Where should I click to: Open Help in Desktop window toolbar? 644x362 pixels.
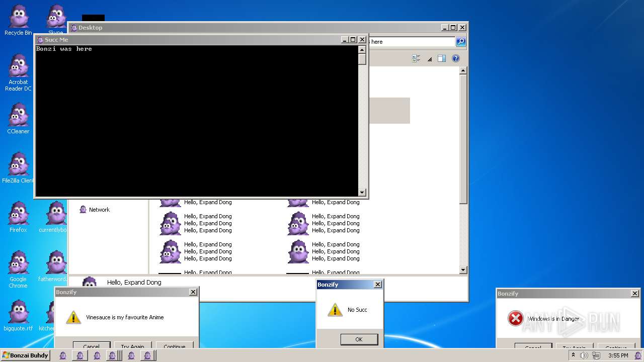456,58
